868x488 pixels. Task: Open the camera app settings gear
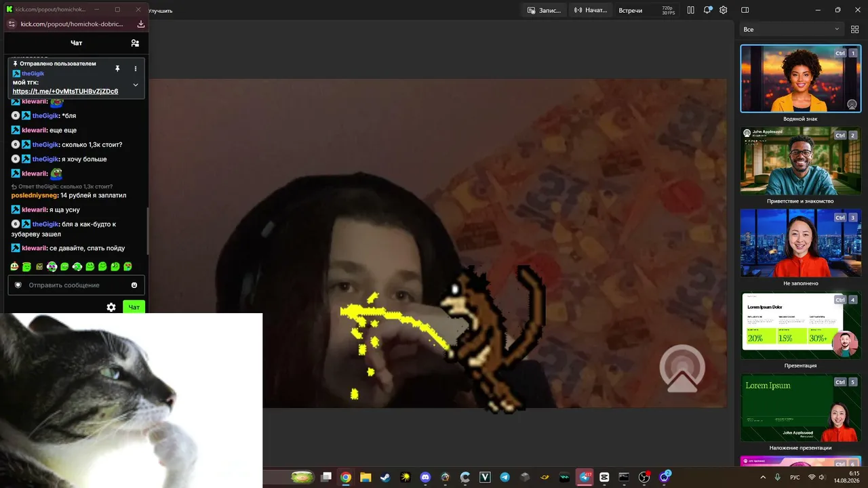click(x=724, y=10)
